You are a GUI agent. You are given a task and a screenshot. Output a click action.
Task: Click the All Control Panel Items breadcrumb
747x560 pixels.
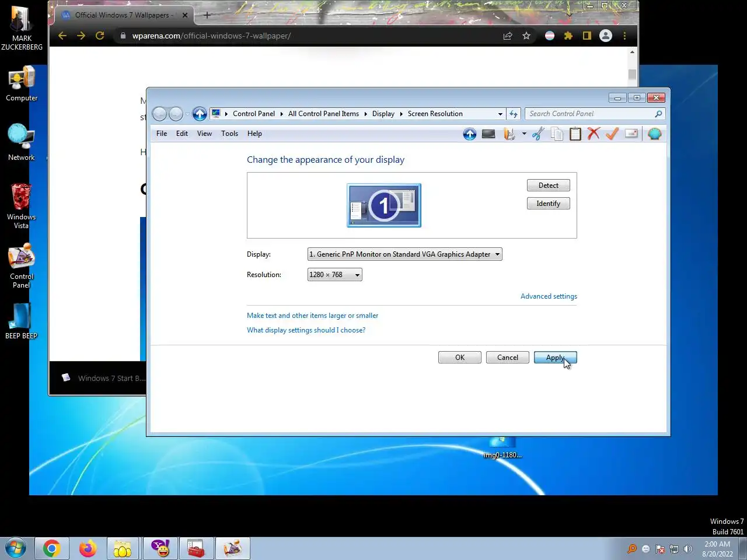pos(323,114)
